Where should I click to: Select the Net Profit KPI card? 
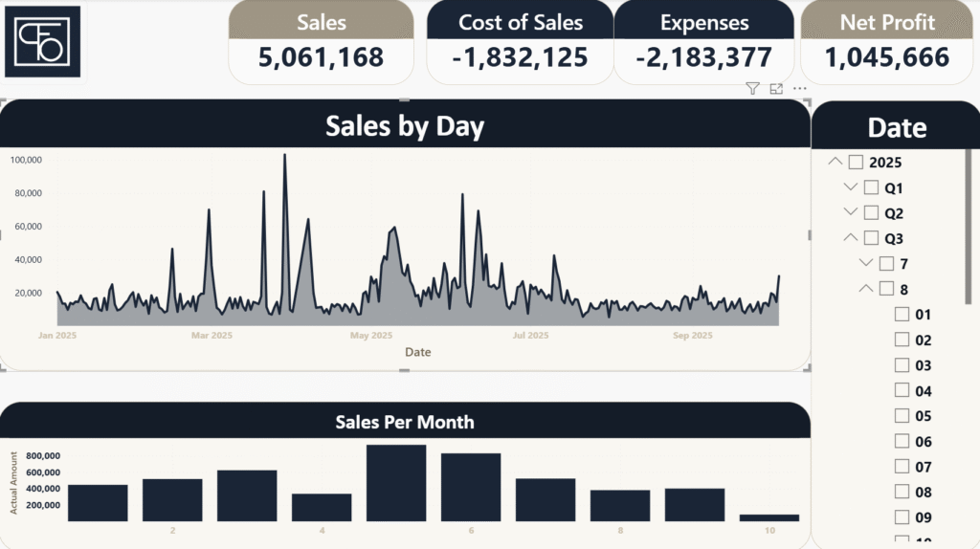[x=887, y=42]
